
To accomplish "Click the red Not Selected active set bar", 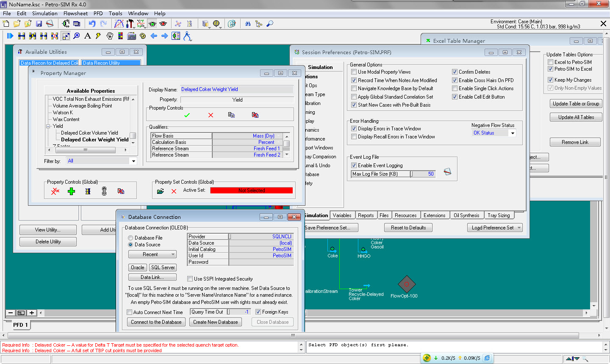I will click(x=252, y=190).
